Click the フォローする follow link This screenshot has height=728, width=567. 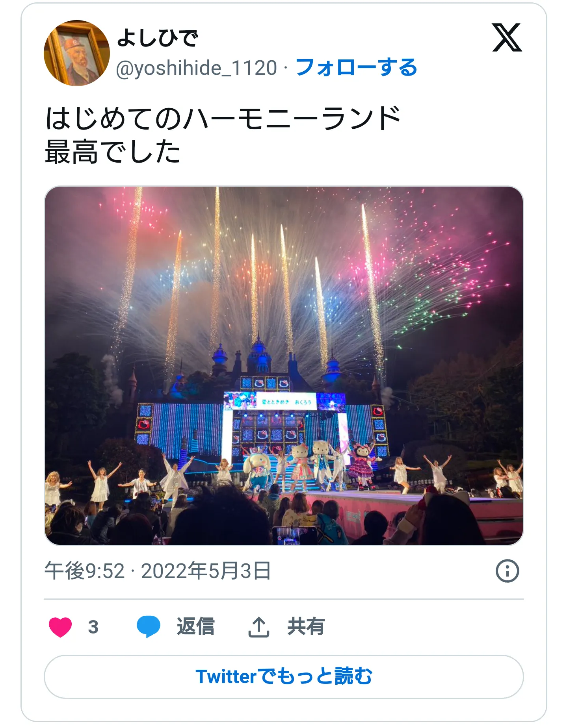pyautogui.click(x=356, y=67)
